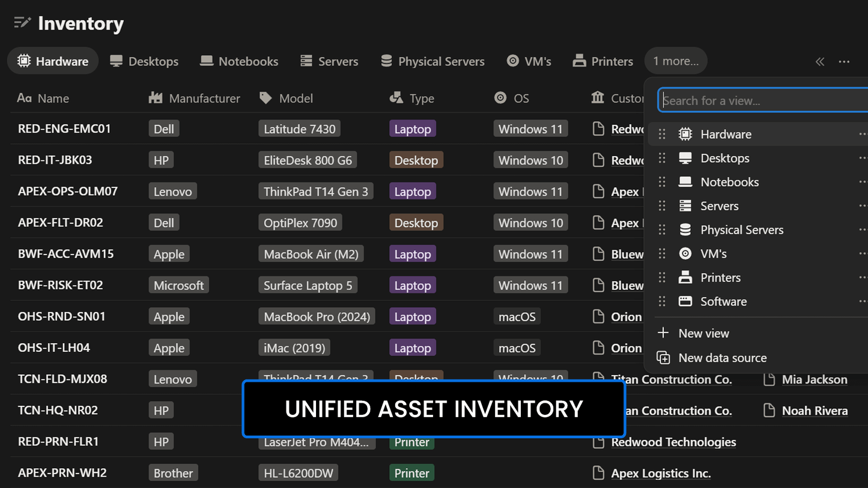Click the drag handle beside Hardware view
The width and height of the screenshot is (868, 488).
pyautogui.click(x=662, y=134)
